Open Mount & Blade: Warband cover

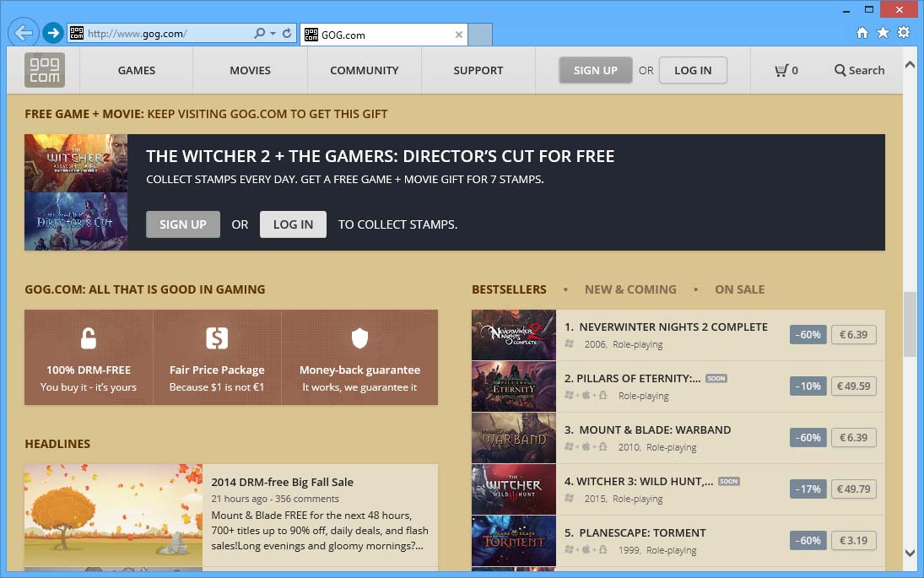click(514, 438)
